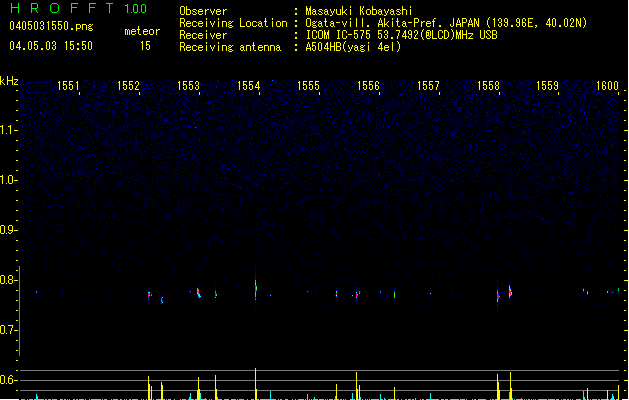Click the 1555 time axis label
Image resolution: width=629 pixels, height=400 pixels.
[x=308, y=86]
